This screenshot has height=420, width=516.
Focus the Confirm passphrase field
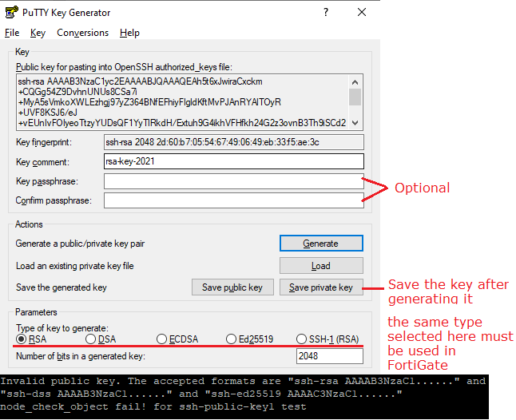(x=234, y=200)
